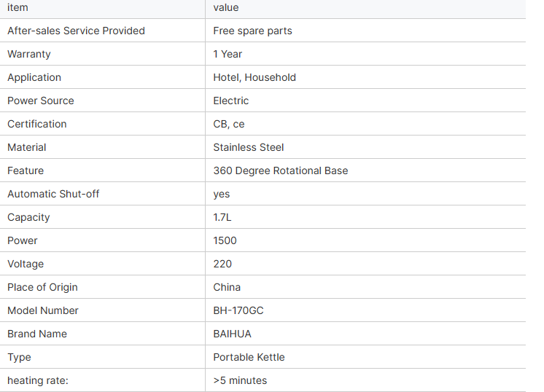Click the 'BH-170GC' model number
Screen dimensions: 544x392
coord(238,310)
